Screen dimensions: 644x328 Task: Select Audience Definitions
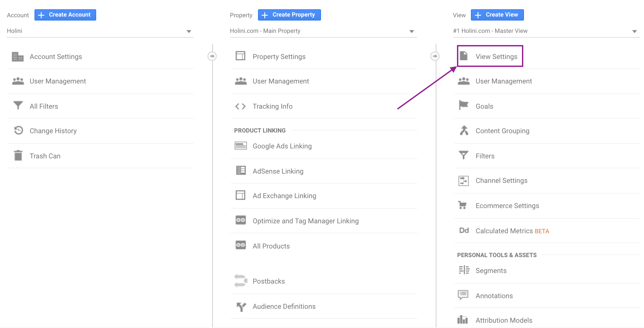click(x=284, y=306)
